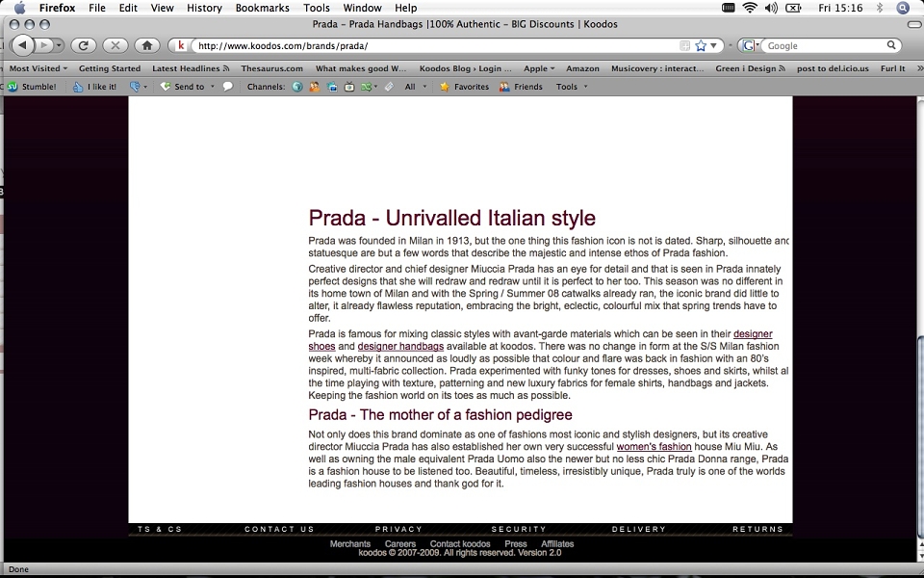This screenshot has width=924, height=578.
Task: Open the Green i Design feed bookmark
Action: click(x=750, y=68)
